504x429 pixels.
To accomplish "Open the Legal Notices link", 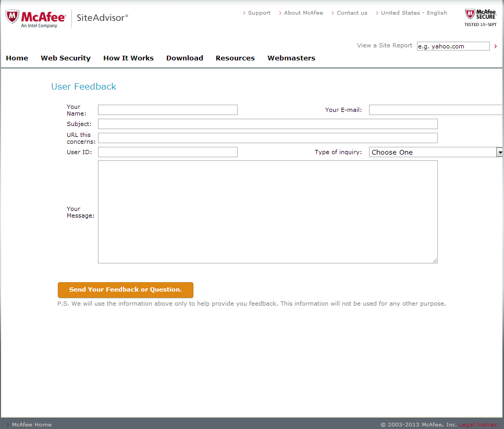I will 478,424.
